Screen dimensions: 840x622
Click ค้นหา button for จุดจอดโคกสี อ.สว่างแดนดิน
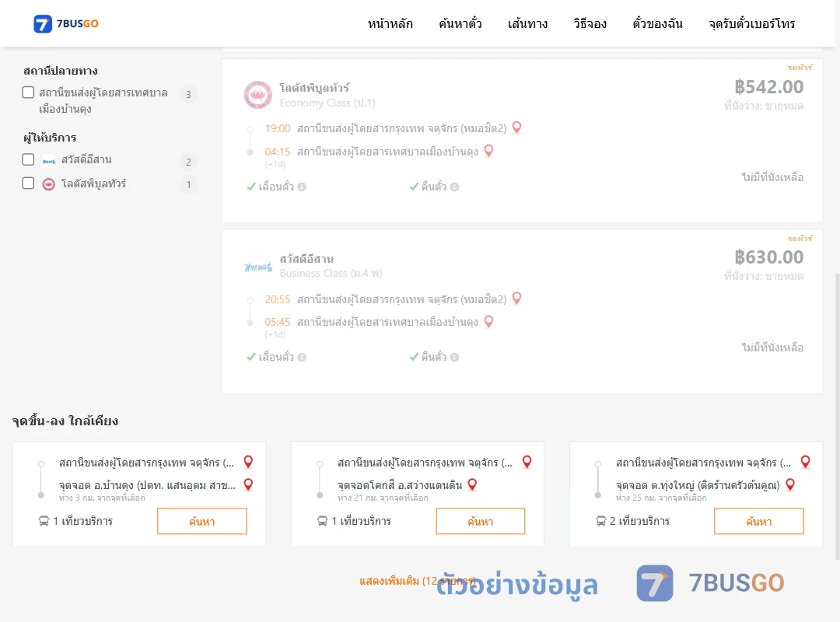point(481,521)
